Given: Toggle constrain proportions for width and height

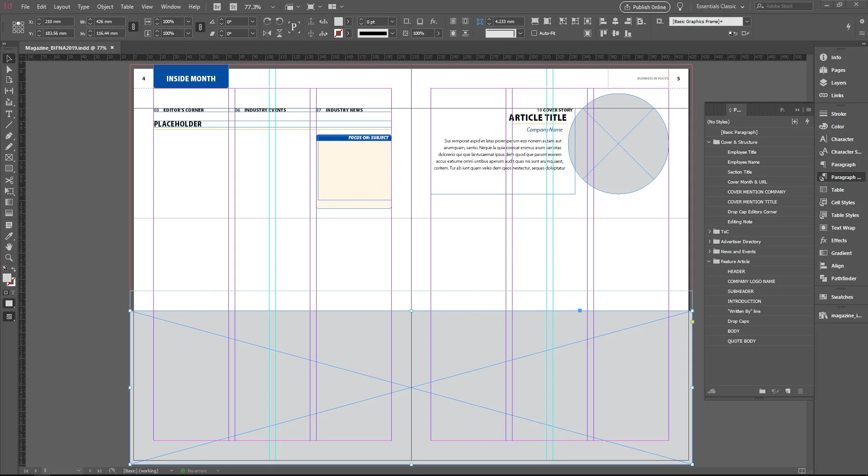Looking at the screenshot, I should coord(133,27).
